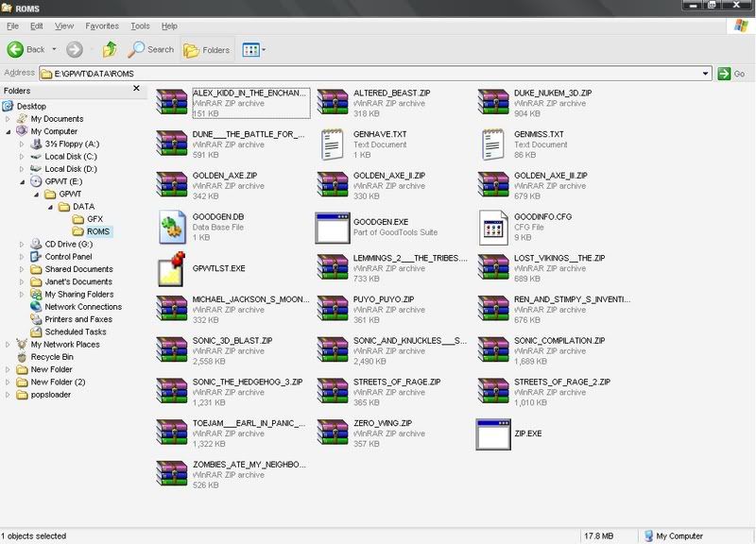Select STREETS_OF_RAGE.ZIP archive icon
756x544 pixels.
click(333, 391)
